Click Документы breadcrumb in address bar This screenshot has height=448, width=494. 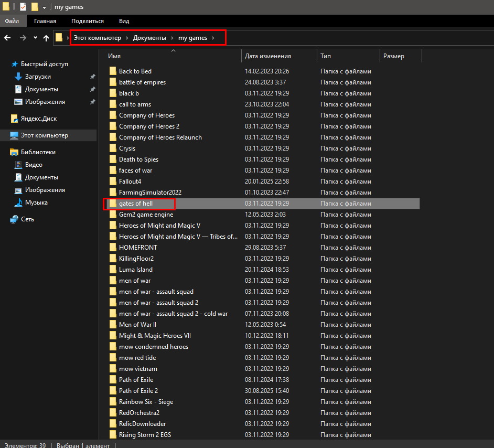point(149,38)
